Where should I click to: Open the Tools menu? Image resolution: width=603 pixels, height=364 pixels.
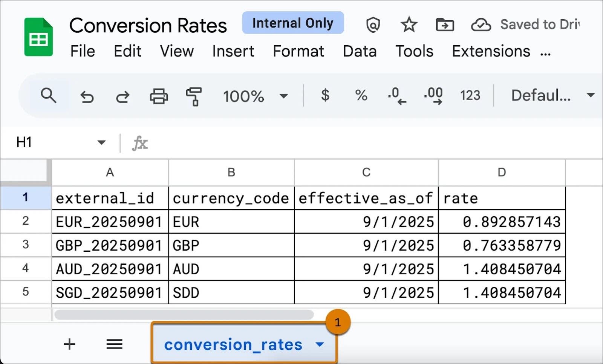pyautogui.click(x=414, y=51)
